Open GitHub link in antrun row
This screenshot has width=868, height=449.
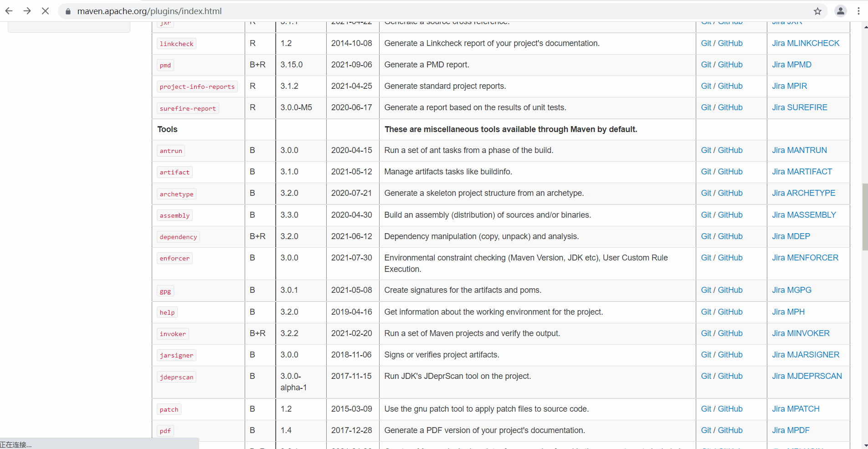pos(730,150)
